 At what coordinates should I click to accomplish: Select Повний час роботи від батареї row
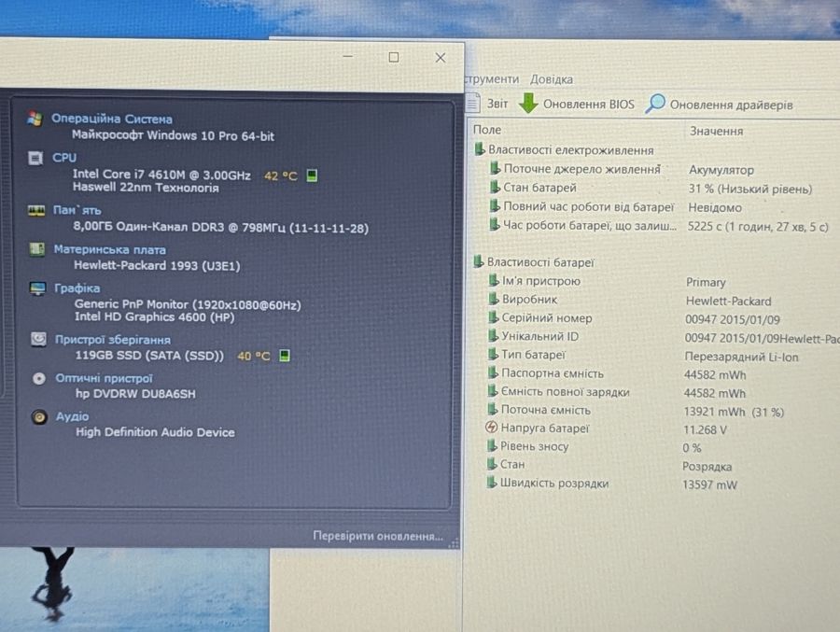(x=658, y=207)
